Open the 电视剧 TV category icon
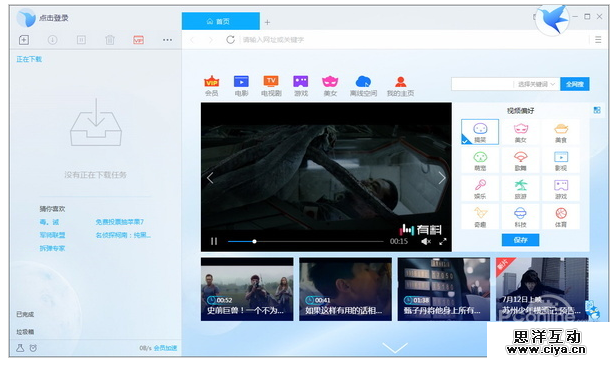The width and height of the screenshot is (615, 365). pyautogui.click(x=271, y=81)
